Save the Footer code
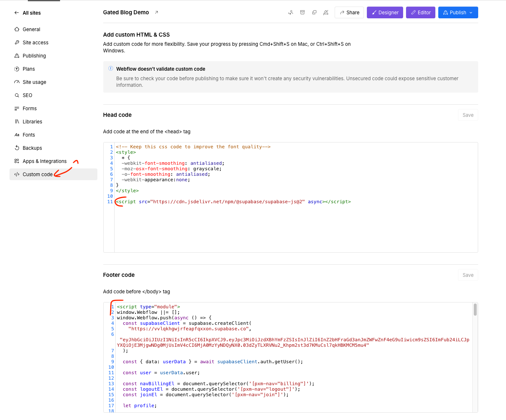 tap(468, 275)
